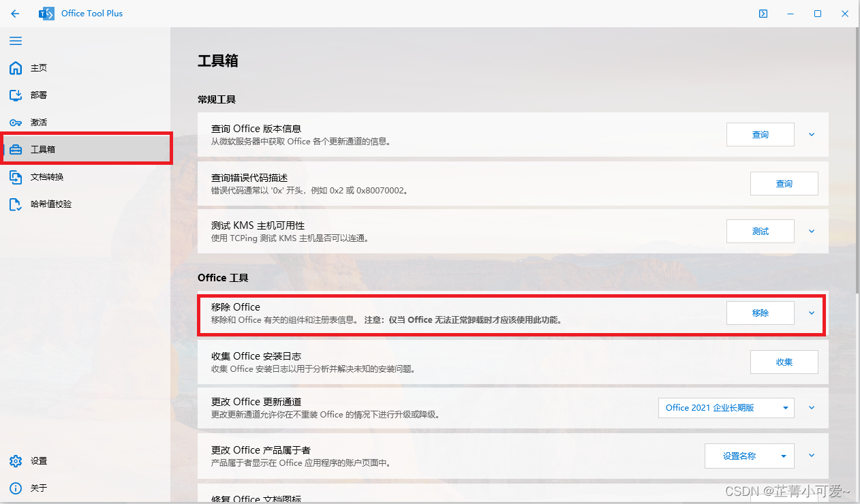Expand the 更改 Office 更新通道 row chevron
Image resolution: width=860 pixels, height=504 pixels.
[x=812, y=408]
